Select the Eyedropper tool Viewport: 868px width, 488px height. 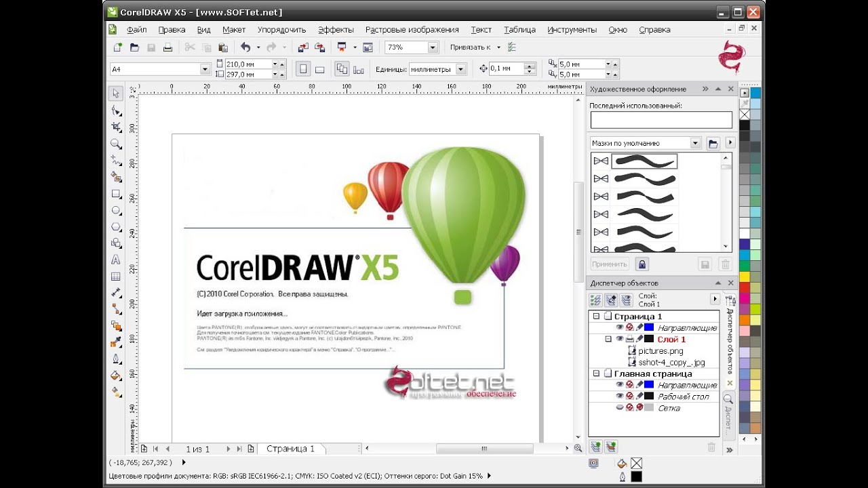coord(116,342)
